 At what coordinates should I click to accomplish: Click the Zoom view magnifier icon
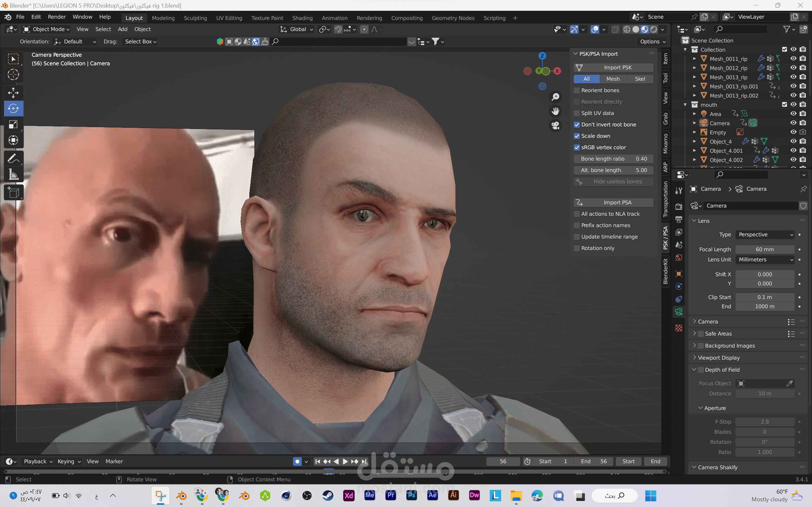[x=555, y=97]
